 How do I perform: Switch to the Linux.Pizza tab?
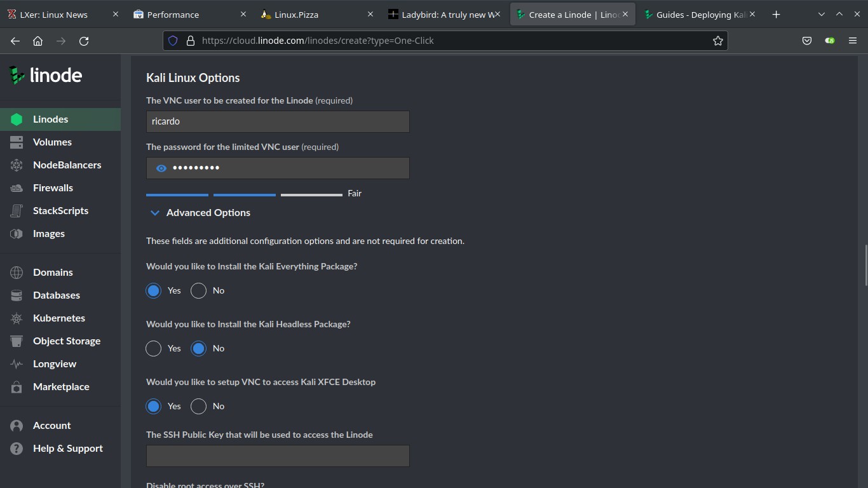(317, 15)
